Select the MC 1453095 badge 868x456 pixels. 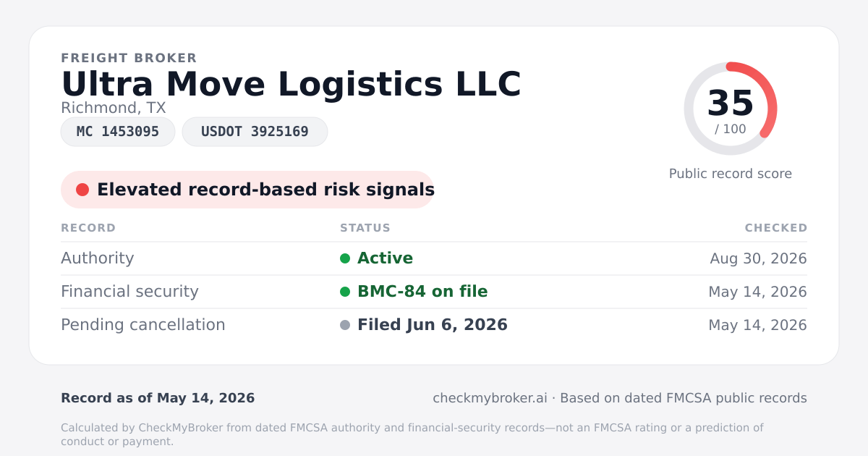pos(118,132)
